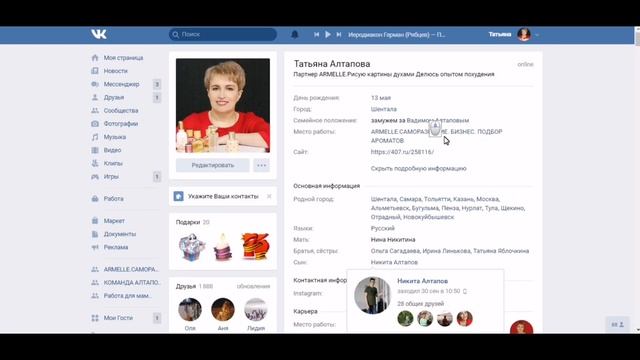Open Маркет section

click(114, 221)
